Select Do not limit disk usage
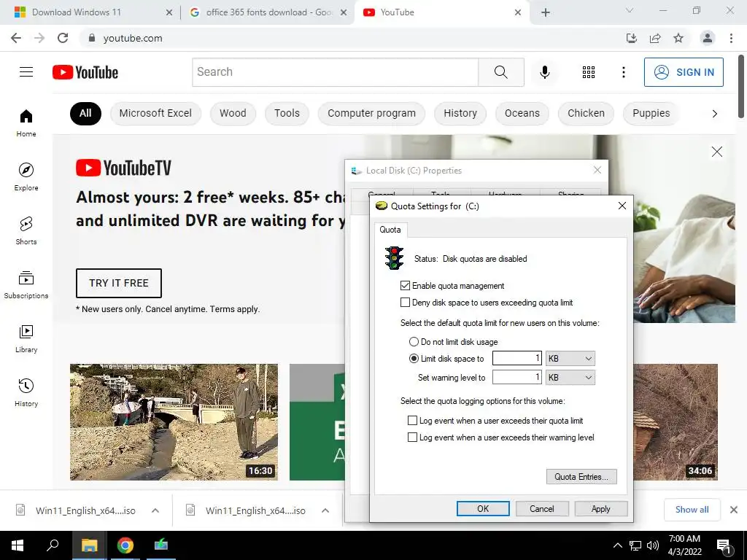Screen dimensions: 747x560 point(414,342)
